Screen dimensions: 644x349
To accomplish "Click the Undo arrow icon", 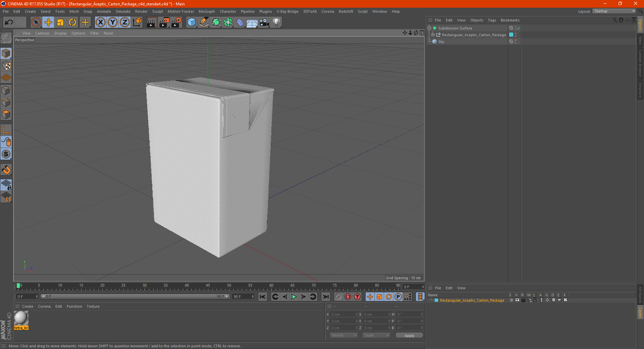I will click(9, 22).
